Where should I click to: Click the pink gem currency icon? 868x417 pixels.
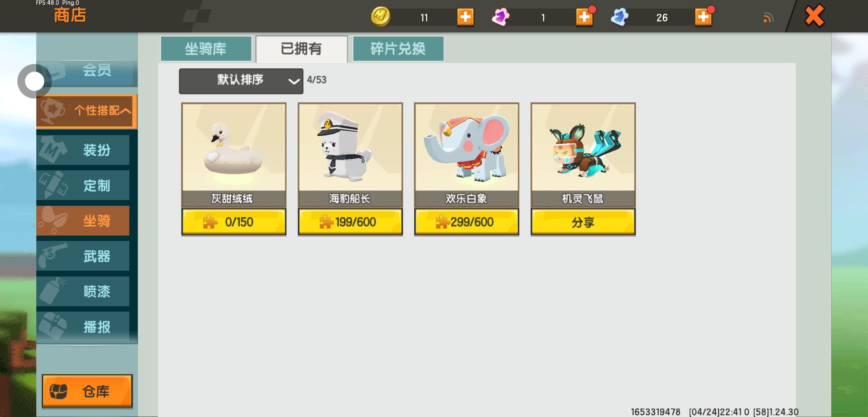[x=501, y=17]
